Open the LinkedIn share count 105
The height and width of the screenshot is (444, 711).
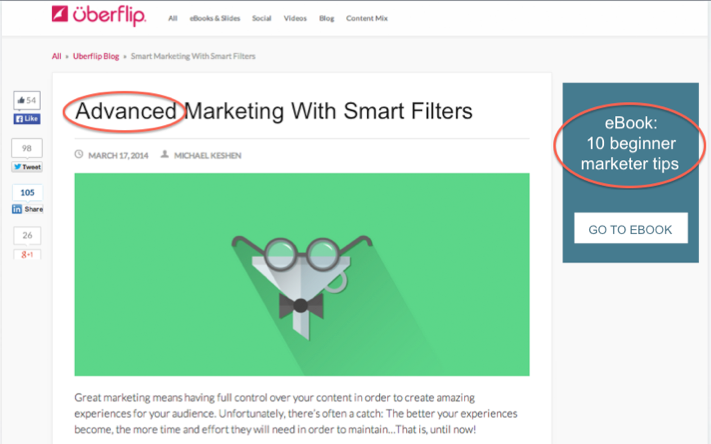pyautogui.click(x=27, y=192)
